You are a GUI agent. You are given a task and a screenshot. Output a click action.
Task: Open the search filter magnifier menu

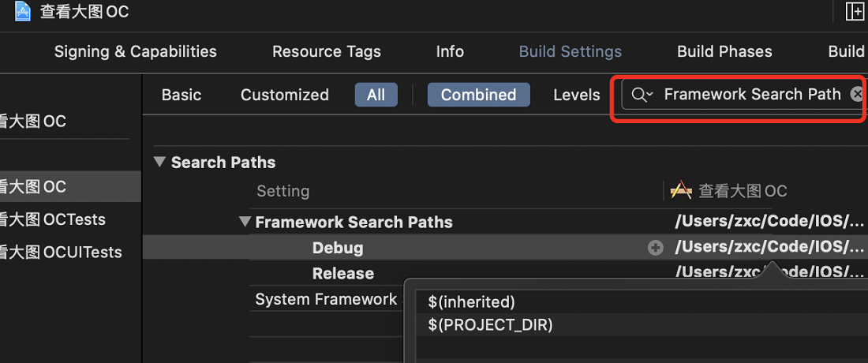tap(642, 95)
